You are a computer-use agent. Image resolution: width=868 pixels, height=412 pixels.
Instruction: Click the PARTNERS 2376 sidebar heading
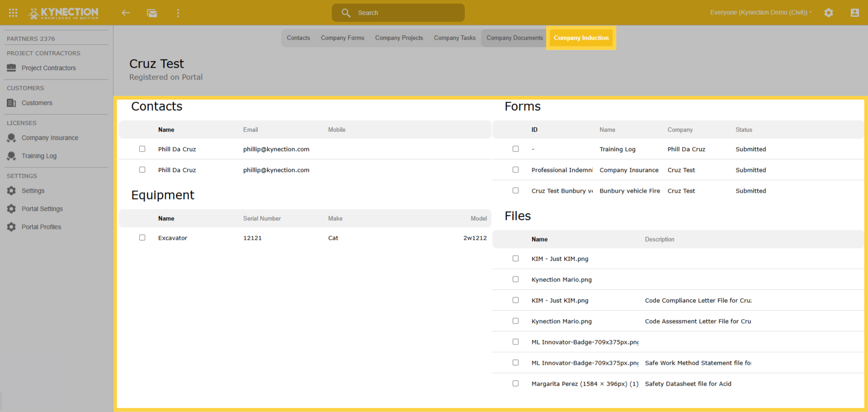31,38
